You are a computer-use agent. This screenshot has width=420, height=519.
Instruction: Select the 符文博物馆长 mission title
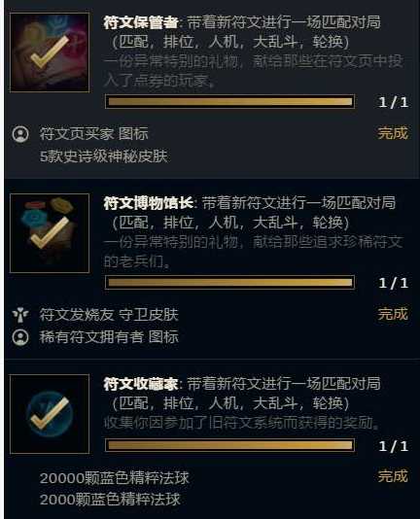[148, 203]
